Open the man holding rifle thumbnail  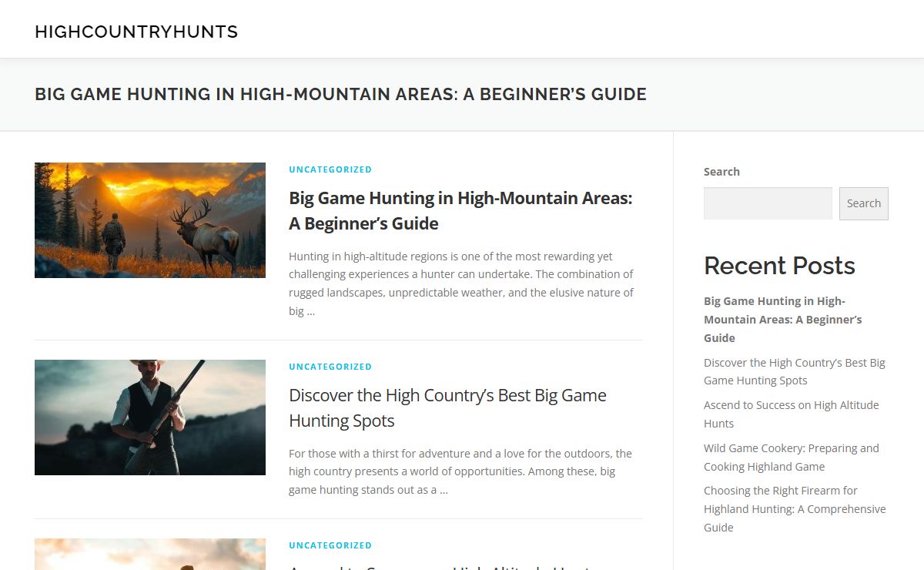[150, 417]
